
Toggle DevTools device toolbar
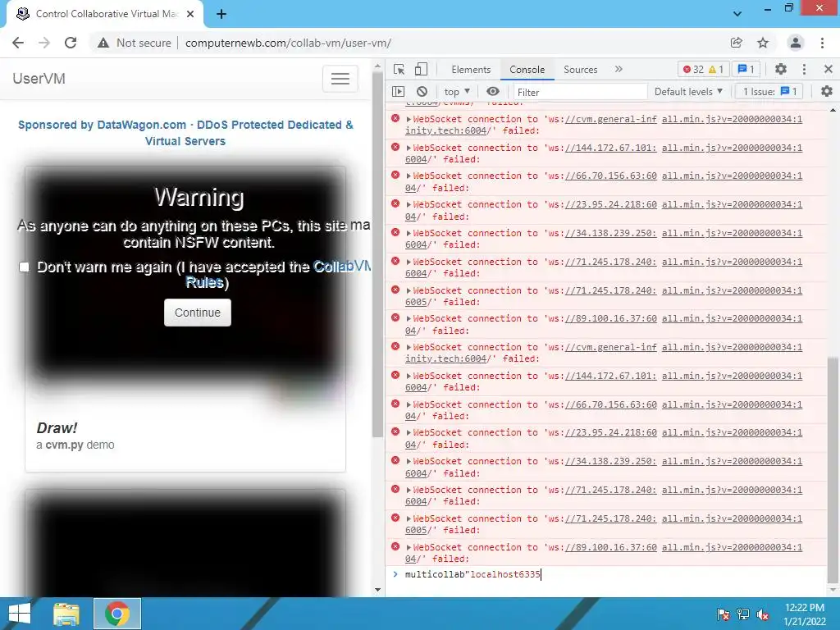point(421,69)
